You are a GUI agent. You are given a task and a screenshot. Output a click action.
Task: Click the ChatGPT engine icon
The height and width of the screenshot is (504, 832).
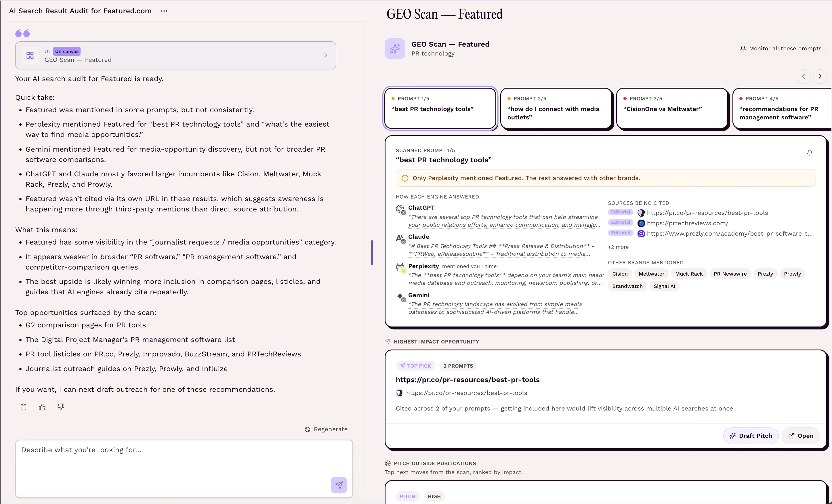tap(400, 209)
